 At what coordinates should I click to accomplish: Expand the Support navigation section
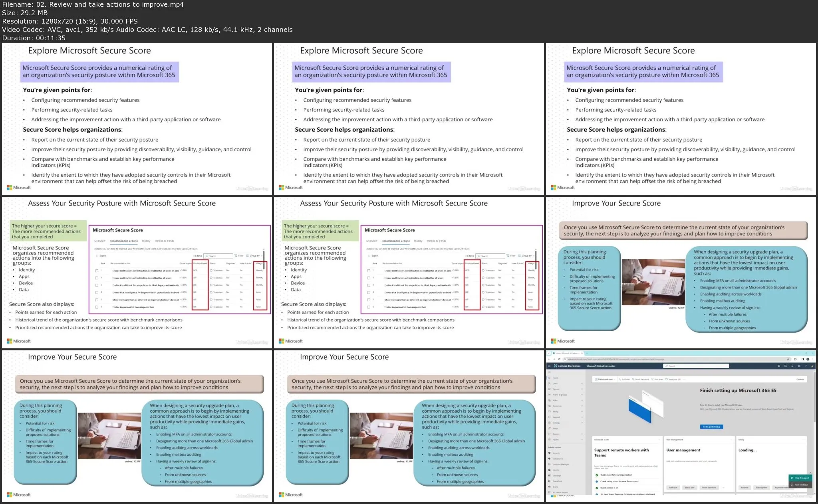click(582, 417)
